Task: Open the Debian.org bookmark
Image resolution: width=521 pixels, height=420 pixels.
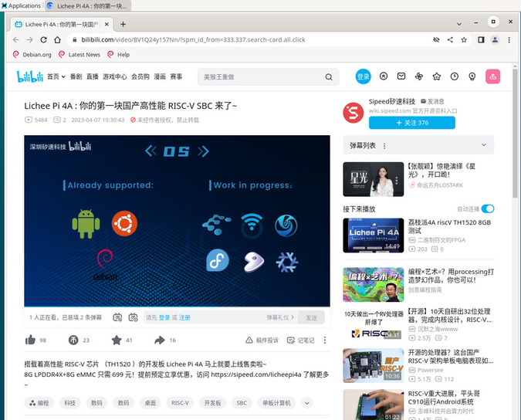Action: [32, 55]
